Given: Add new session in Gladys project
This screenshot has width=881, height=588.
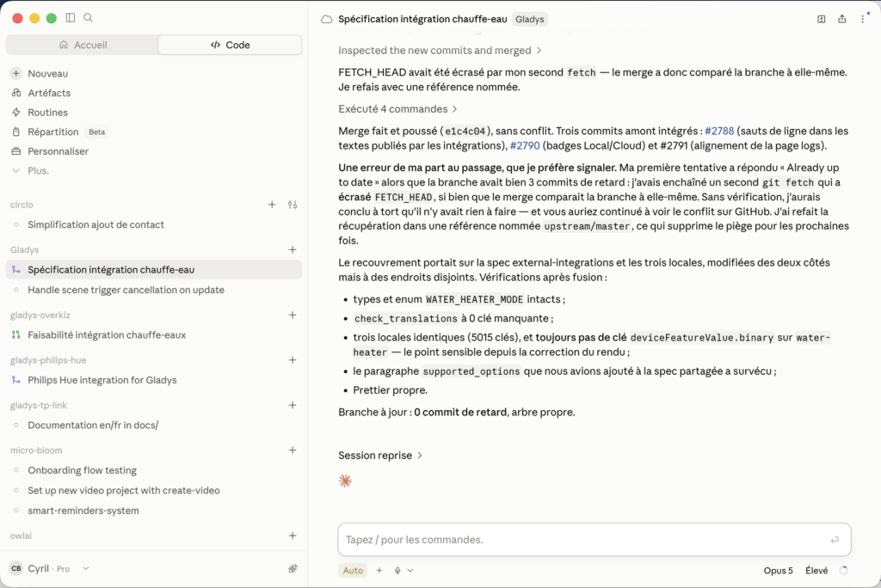Looking at the screenshot, I should tap(293, 250).
